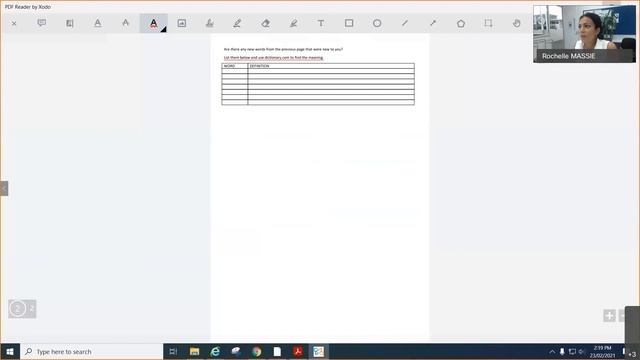
Task: Launch Google Chrome from the taskbar
Action: 257,351
